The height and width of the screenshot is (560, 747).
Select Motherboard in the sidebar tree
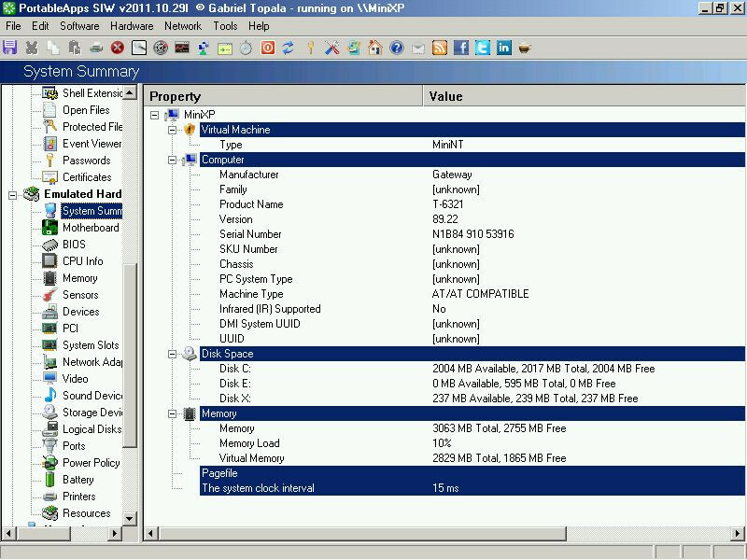pyautogui.click(x=91, y=228)
